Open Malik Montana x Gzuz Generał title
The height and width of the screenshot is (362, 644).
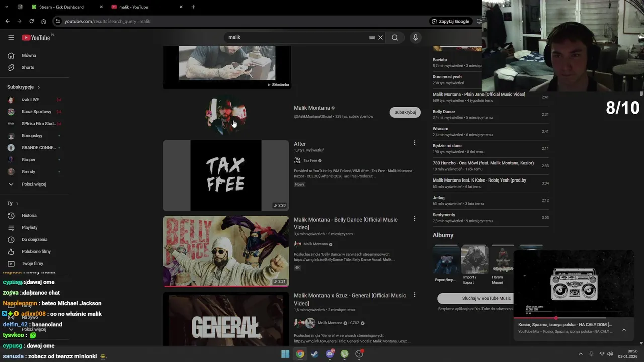tap(350, 299)
